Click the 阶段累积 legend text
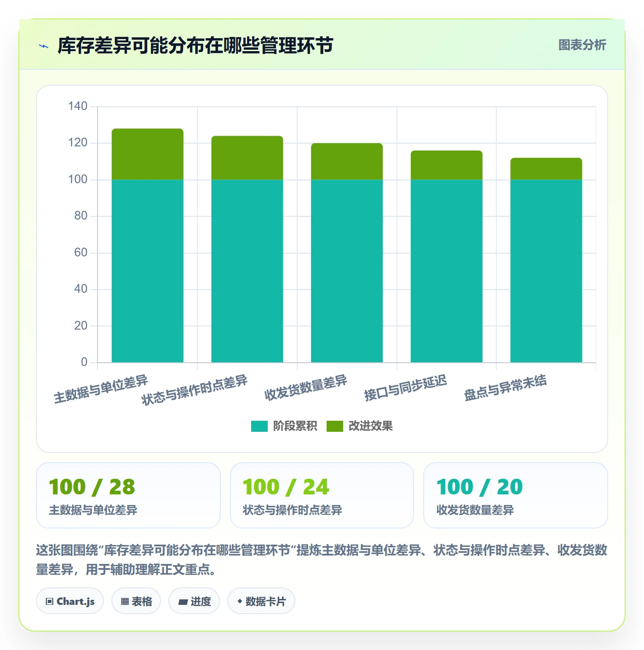Viewport: 644px width, 650px height. coord(295,426)
